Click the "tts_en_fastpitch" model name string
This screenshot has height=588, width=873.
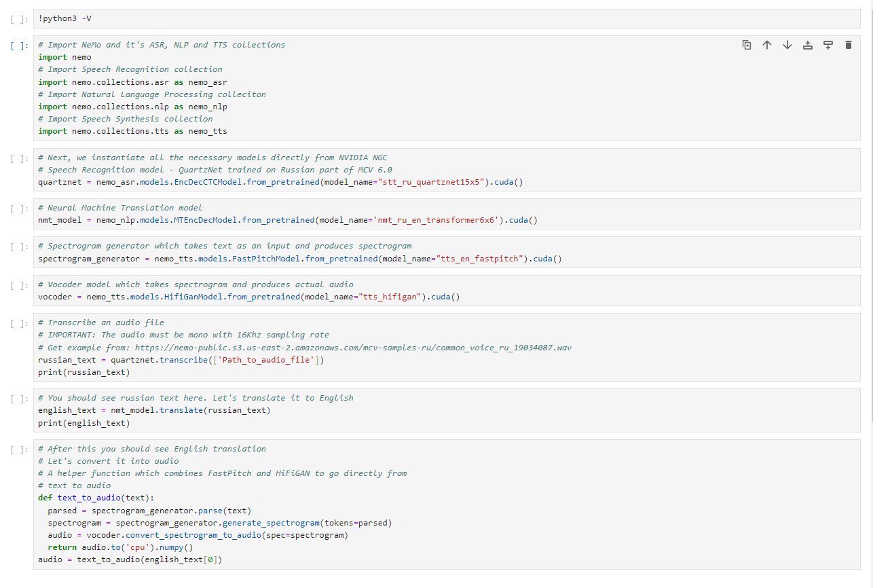point(480,259)
